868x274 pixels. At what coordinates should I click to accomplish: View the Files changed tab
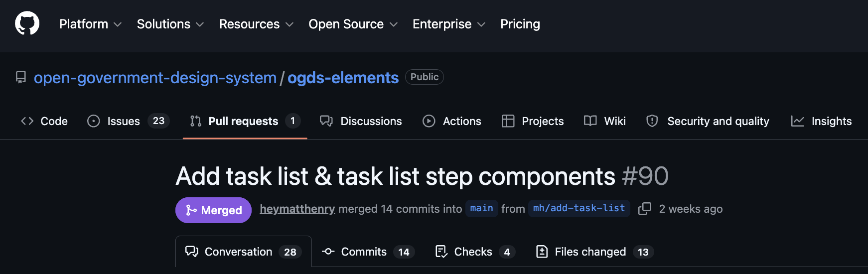pyautogui.click(x=594, y=252)
